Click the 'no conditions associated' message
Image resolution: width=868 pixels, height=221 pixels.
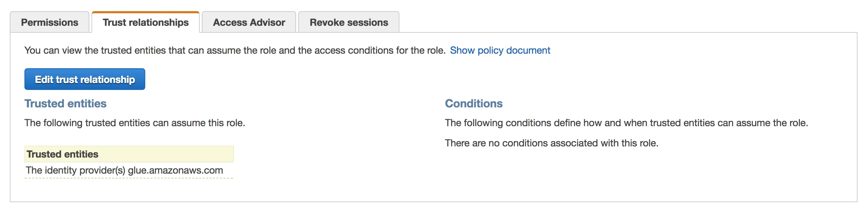click(551, 143)
